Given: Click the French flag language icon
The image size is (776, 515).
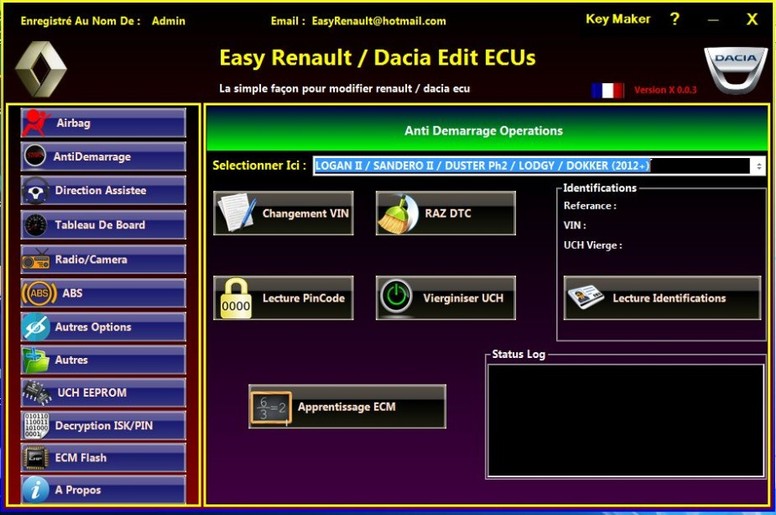Looking at the screenshot, I should coord(608,91).
